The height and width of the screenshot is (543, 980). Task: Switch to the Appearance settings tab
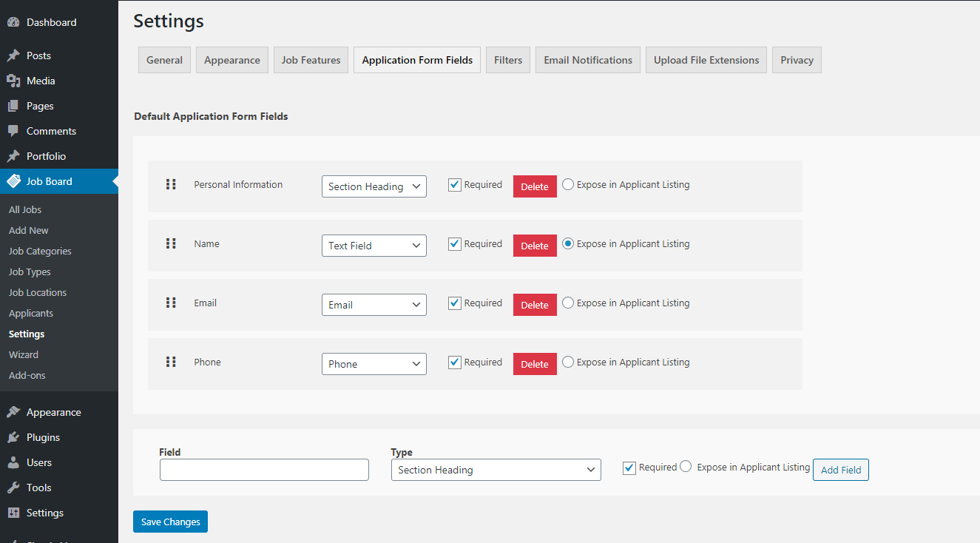(232, 60)
